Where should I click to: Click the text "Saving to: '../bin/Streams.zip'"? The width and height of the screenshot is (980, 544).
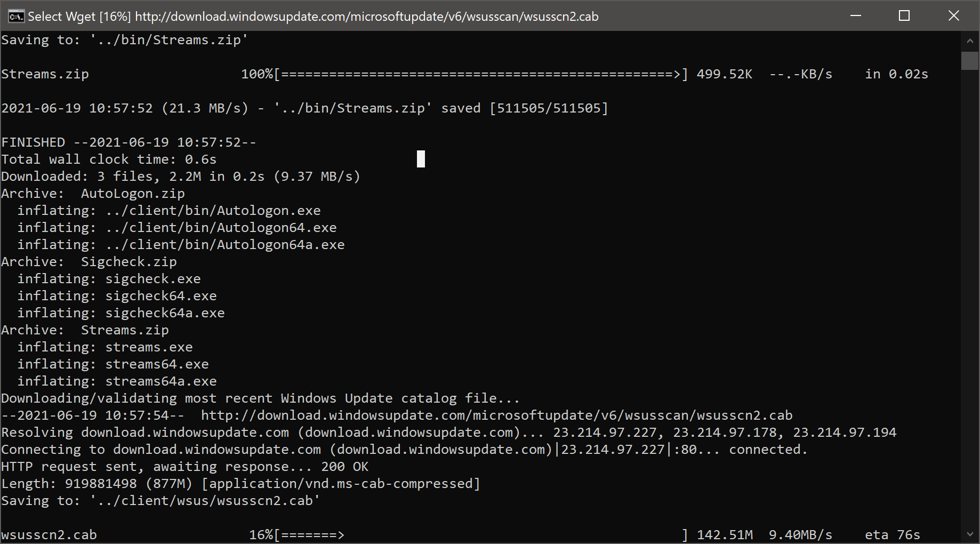125,40
